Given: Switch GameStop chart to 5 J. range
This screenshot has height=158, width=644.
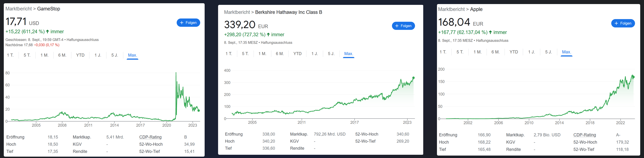Looking at the screenshot, I should [x=115, y=55].
